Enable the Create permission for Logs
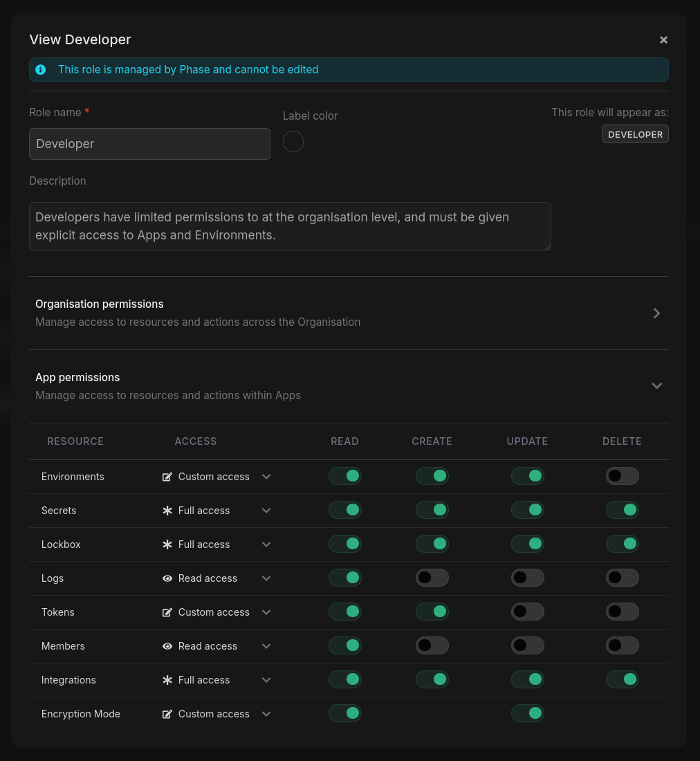Screen dimensions: 700x761 tap(432, 578)
